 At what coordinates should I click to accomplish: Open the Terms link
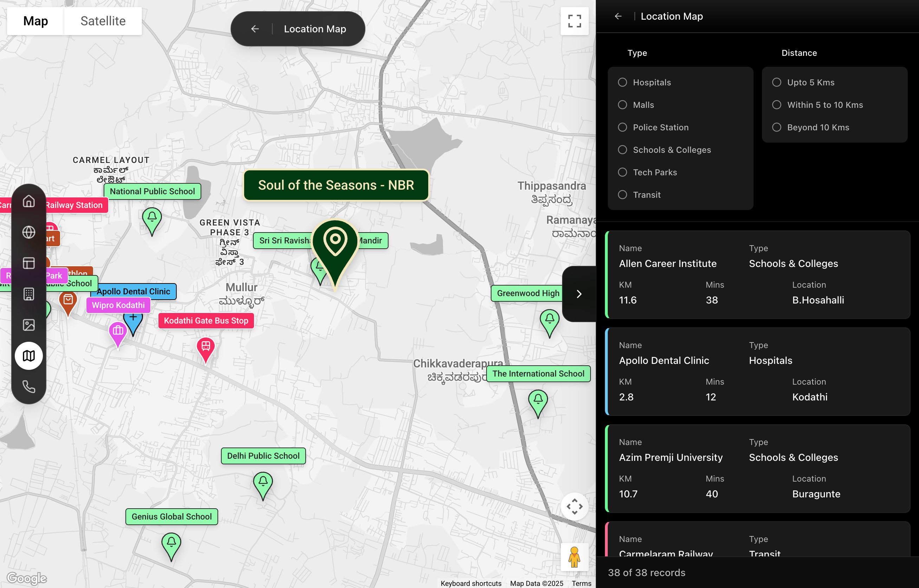click(581, 583)
